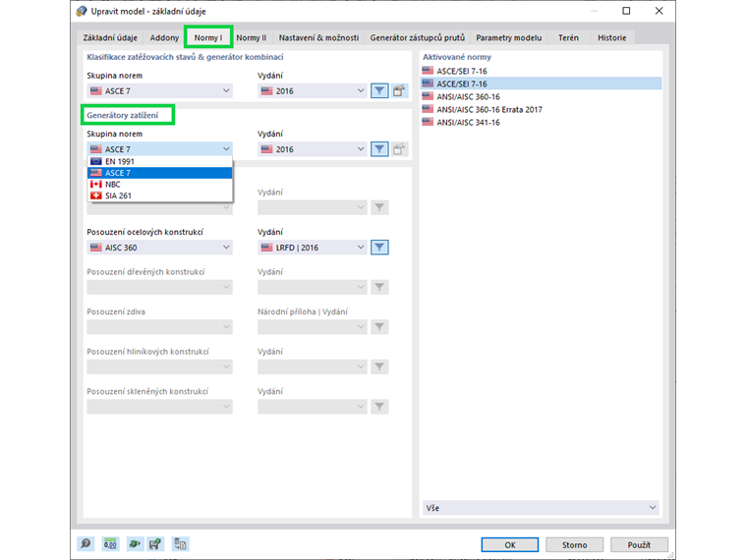Open the Historie tab
The height and width of the screenshot is (560, 747).
click(x=612, y=37)
